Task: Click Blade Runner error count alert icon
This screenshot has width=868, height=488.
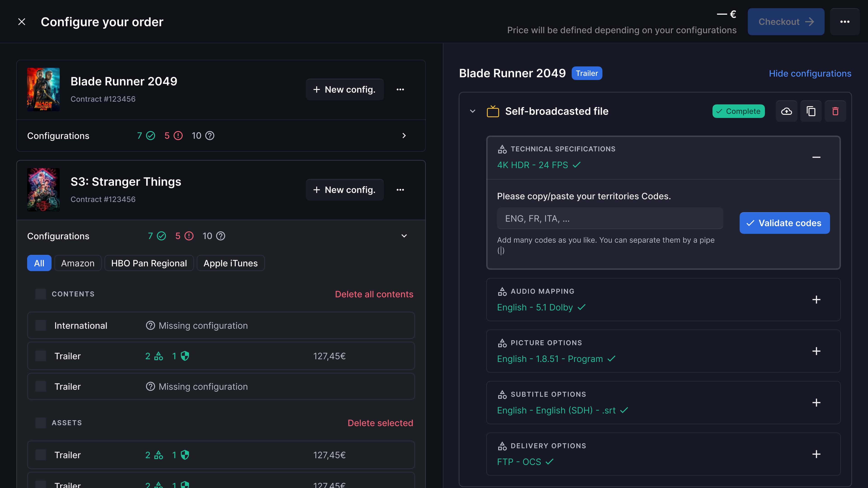Action: 178,136
